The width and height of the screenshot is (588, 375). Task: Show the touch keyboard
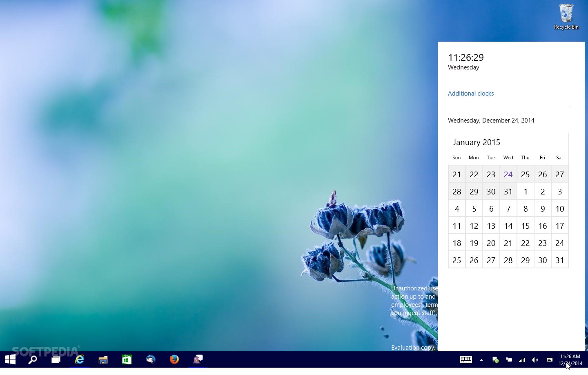coord(466,360)
